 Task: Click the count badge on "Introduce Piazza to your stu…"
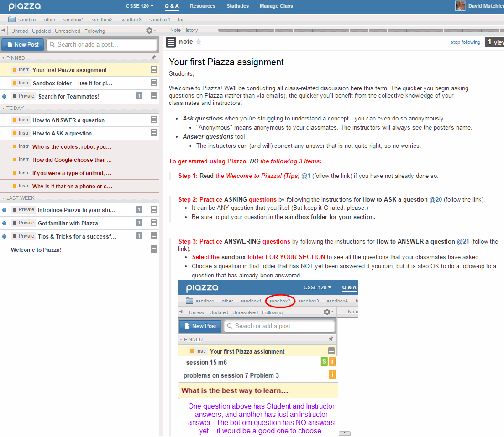[x=139, y=210]
